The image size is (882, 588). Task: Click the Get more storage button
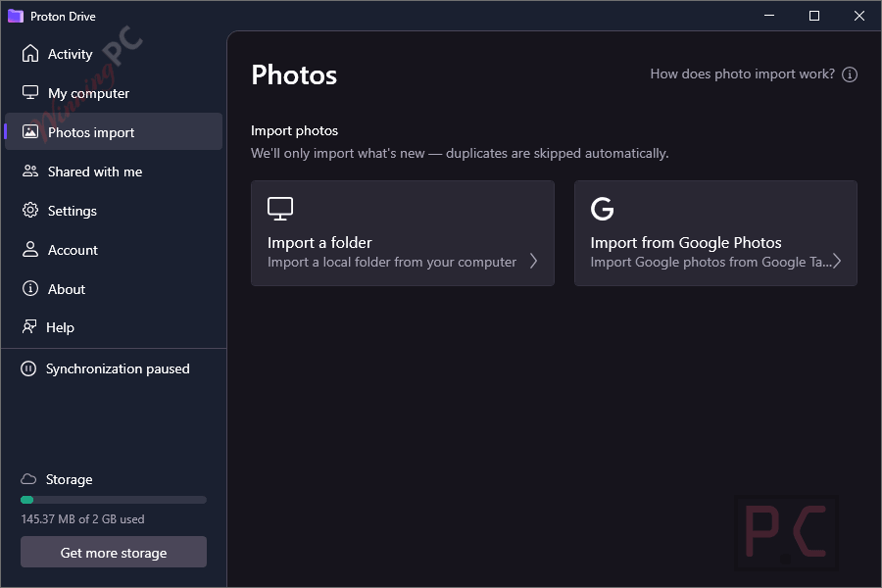tap(114, 552)
